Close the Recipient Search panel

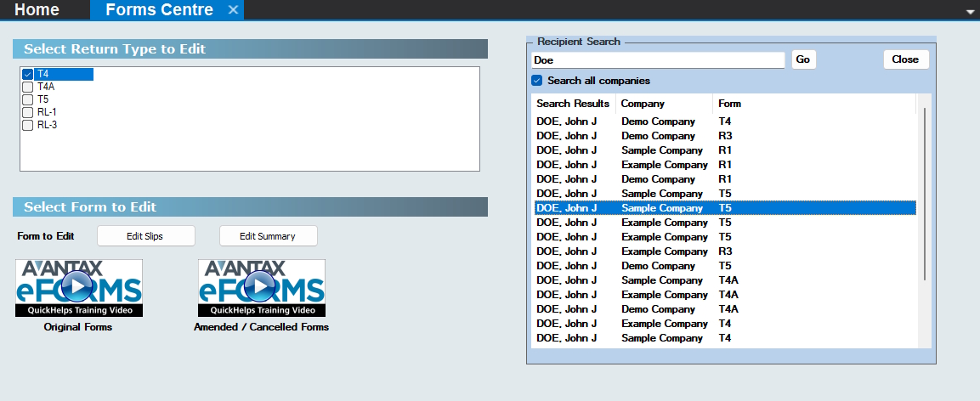coord(905,59)
